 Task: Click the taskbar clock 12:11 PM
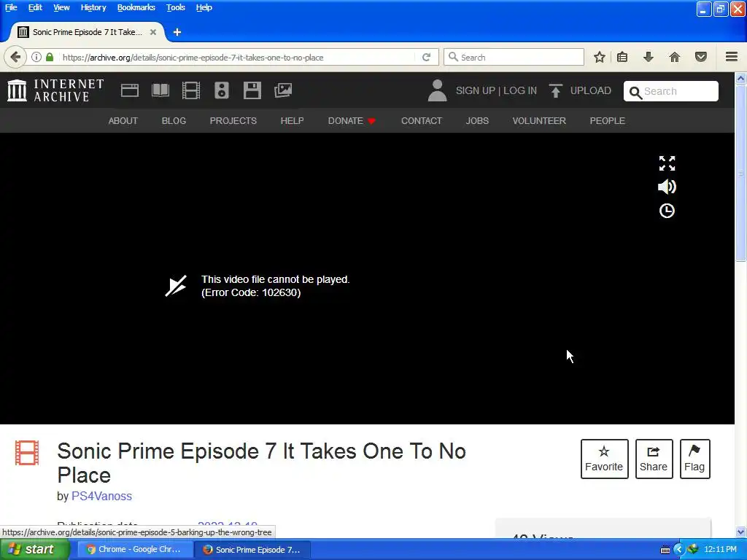tap(720, 550)
